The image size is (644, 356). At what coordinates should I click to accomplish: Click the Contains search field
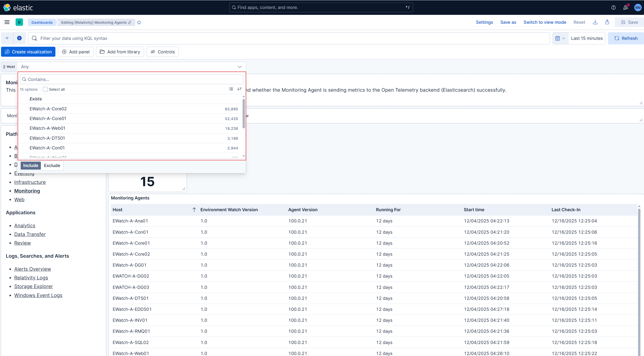pos(132,79)
